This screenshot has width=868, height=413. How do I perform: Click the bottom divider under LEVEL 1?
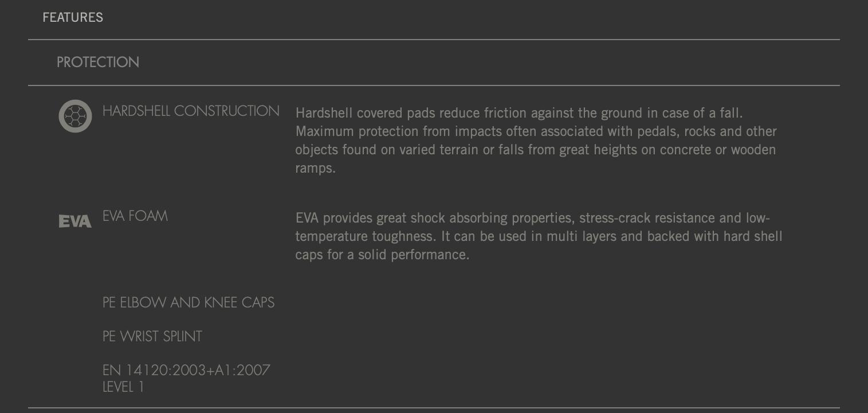tap(434, 408)
